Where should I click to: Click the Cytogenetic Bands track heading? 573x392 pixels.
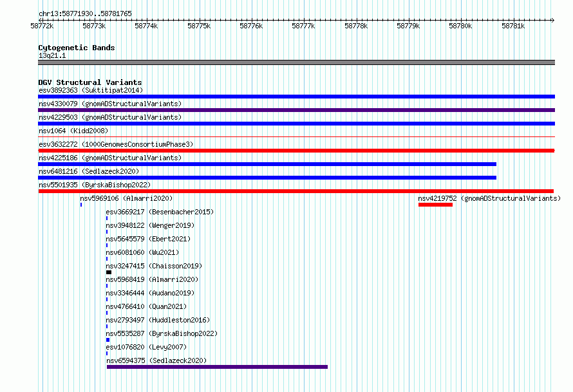(x=77, y=48)
